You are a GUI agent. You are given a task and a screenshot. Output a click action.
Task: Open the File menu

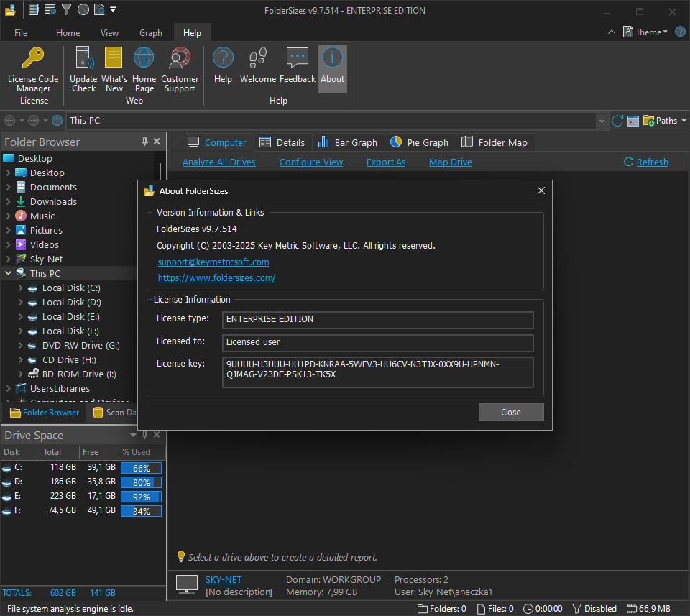click(21, 33)
